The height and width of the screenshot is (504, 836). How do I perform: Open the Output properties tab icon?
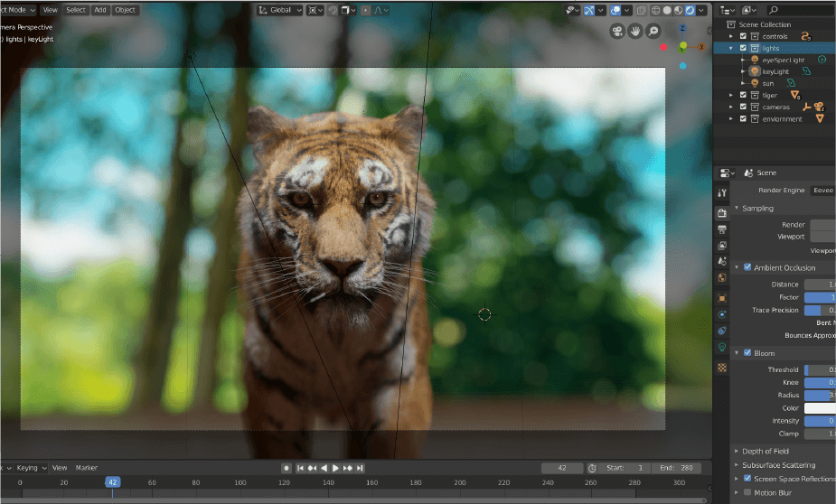click(x=722, y=229)
